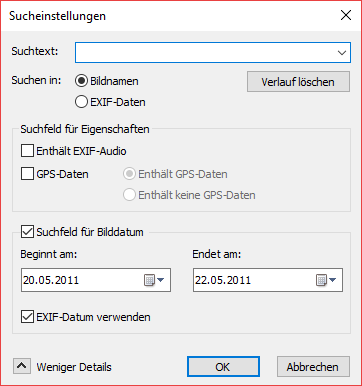The width and height of the screenshot is (362, 386).
Task: Click the 20.05.2011 start date text
Action: (x=51, y=280)
